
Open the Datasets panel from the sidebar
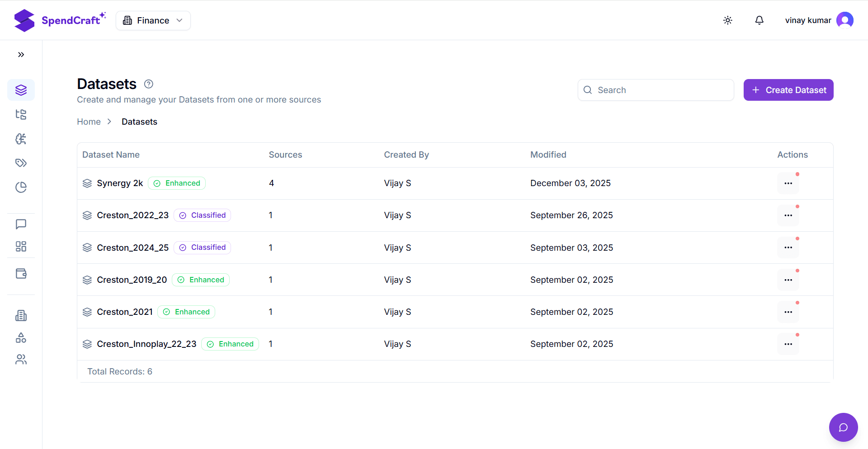pyautogui.click(x=21, y=90)
